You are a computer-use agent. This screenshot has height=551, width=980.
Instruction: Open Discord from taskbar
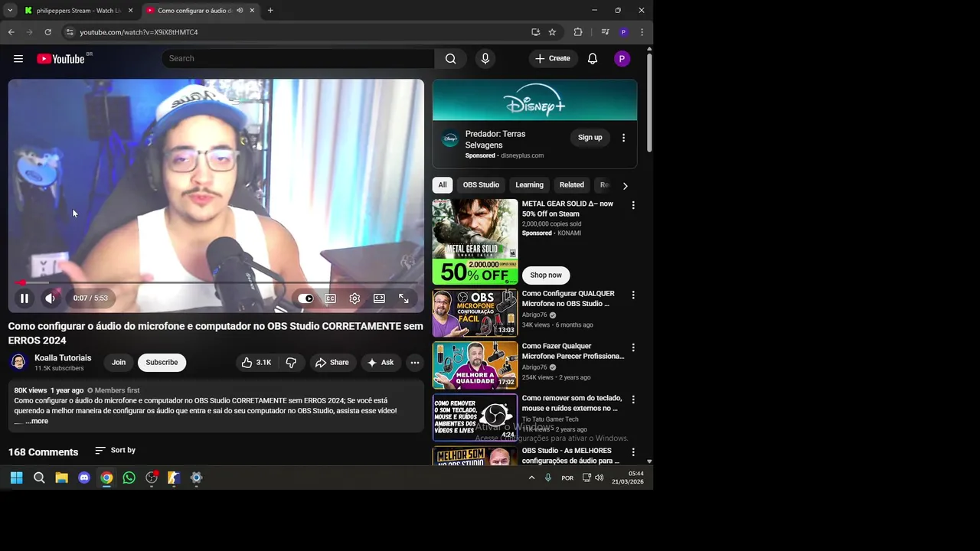(x=84, y=478)
